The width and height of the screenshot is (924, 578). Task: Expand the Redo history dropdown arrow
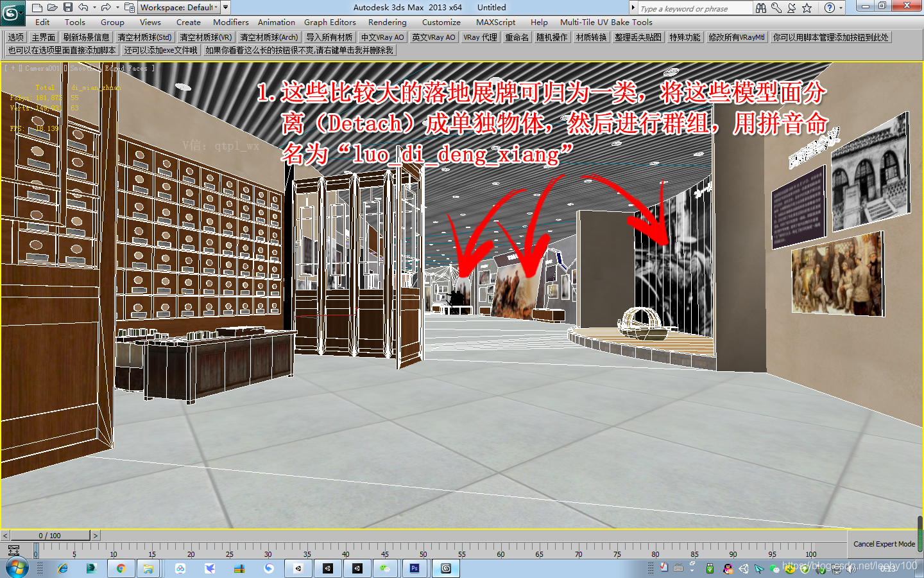117,8
